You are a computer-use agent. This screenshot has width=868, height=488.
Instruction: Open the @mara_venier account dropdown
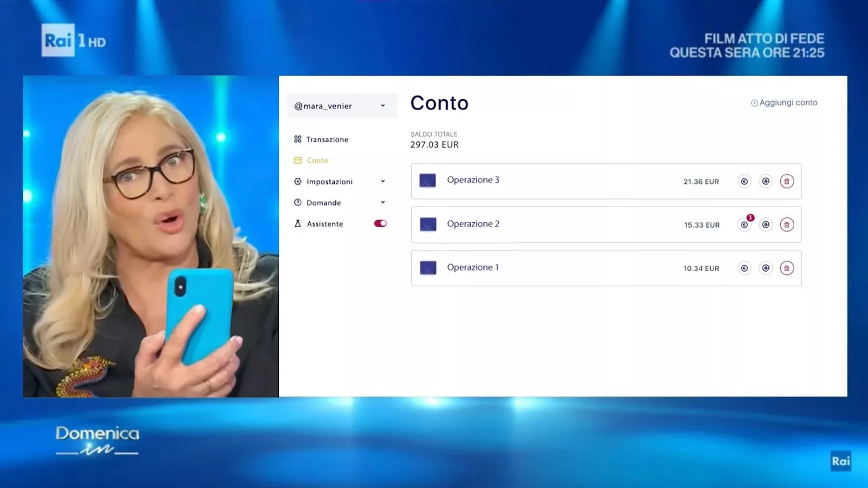[342, 106]
